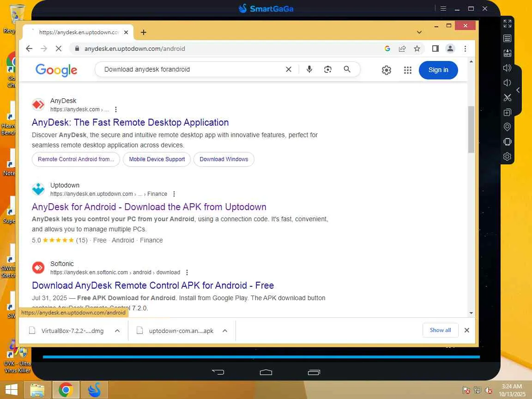Image resolution: width=532 pixels, height=399 pixels.
Task: Open SmartGaGa multi-instance icon
Action: 507,112
